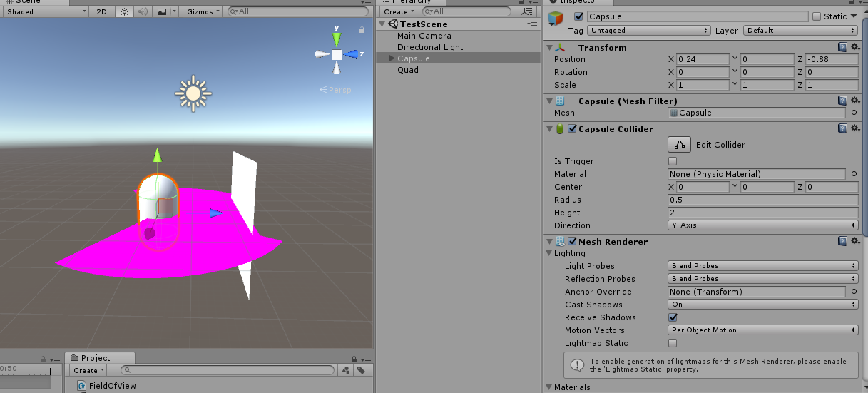Toggle scene lighting sun icon

pos(124,11)
